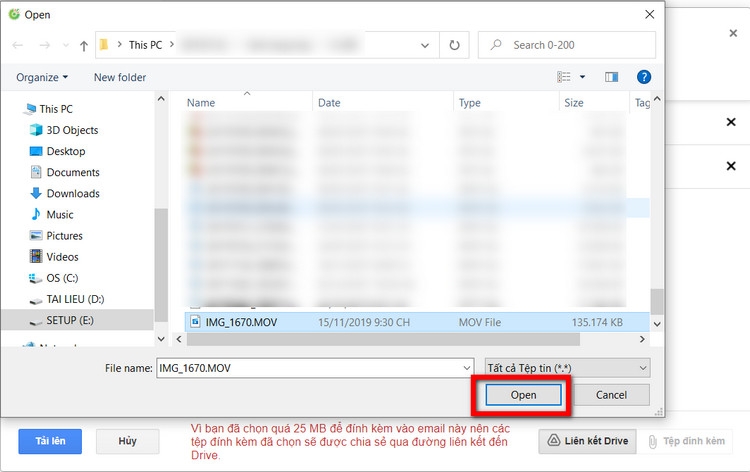The height and width of the screenshot is (472, 750).
Task: Sort files by Size column
Action: (574, 103)
